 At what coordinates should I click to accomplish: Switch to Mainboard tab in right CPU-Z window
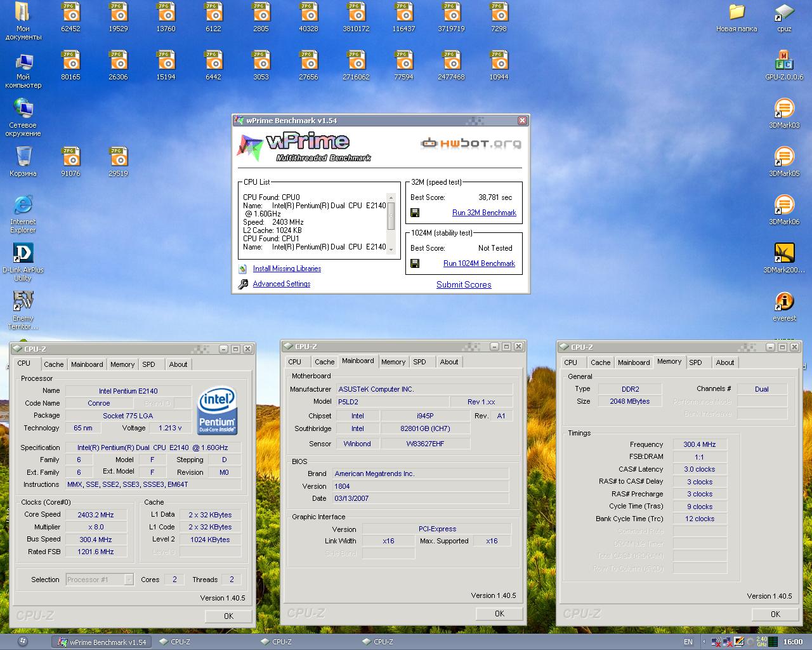pos(634,362)
